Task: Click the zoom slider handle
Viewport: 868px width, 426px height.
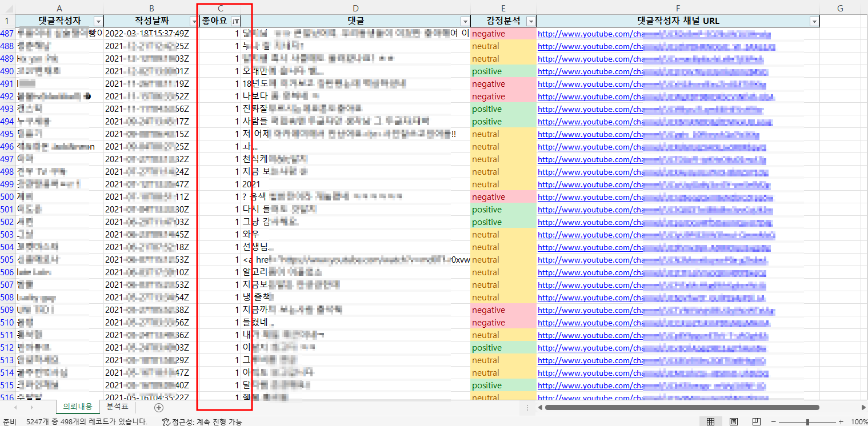Action: coord(807,421)
